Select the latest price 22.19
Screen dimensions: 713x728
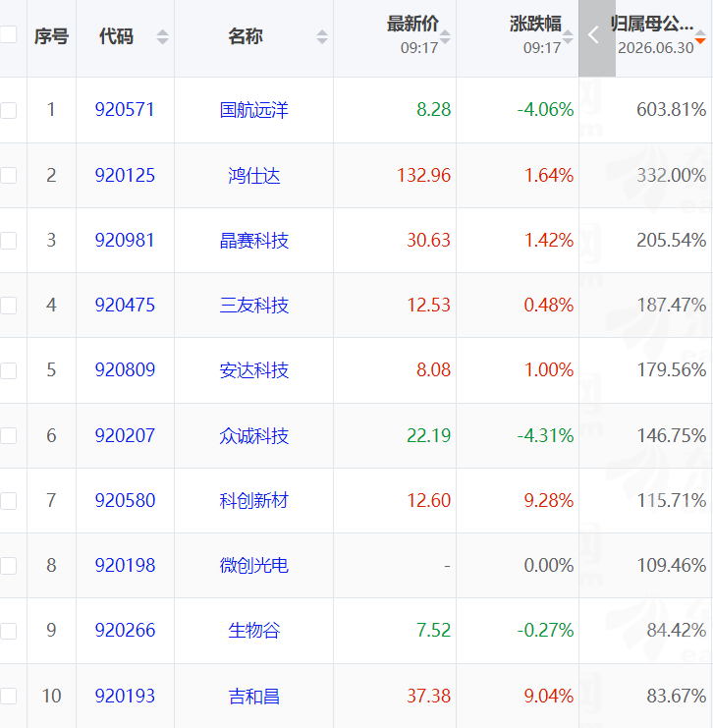(428, 435)
